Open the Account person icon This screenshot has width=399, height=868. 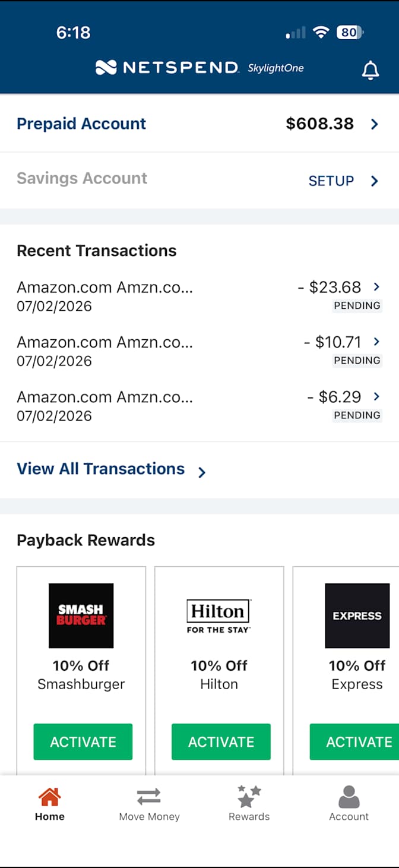click(x=349, y=797)
